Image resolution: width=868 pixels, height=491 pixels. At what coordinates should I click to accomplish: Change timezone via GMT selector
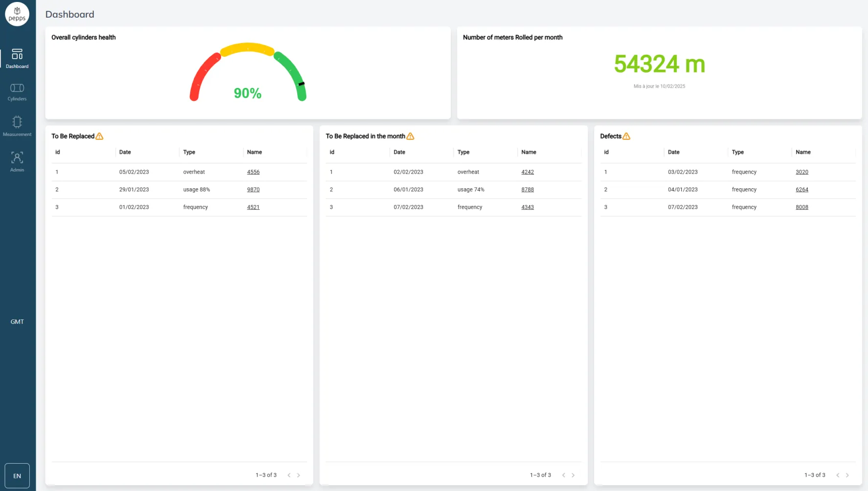point(17,322)
